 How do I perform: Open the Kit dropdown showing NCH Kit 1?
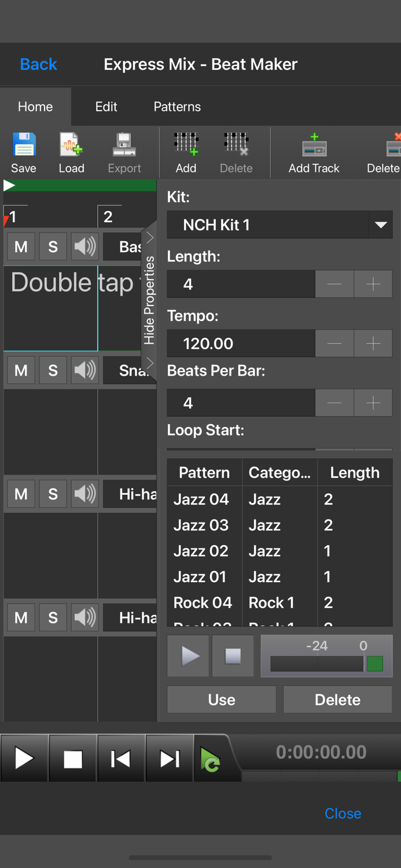[x=279, y=225]
